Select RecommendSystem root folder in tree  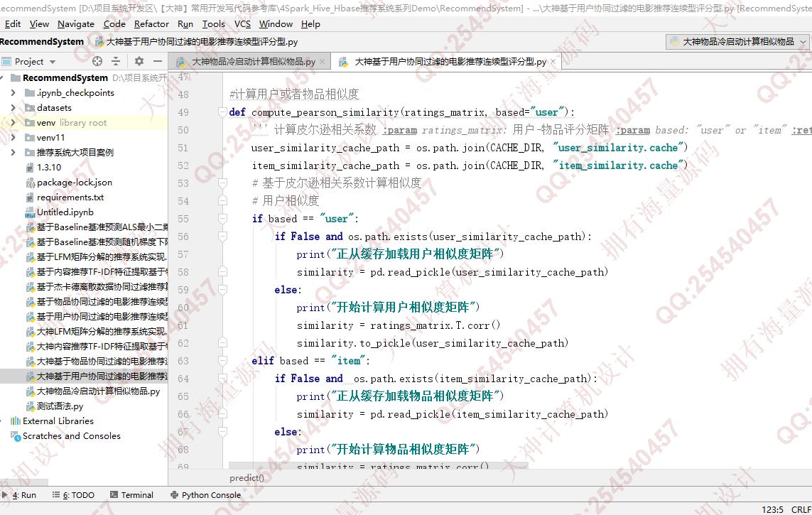(x=65, y=77)
